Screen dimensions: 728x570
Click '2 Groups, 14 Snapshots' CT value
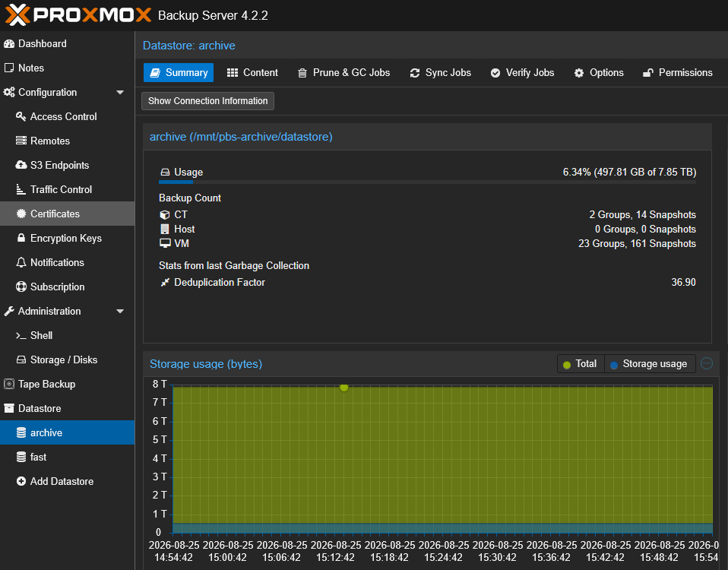643,214
